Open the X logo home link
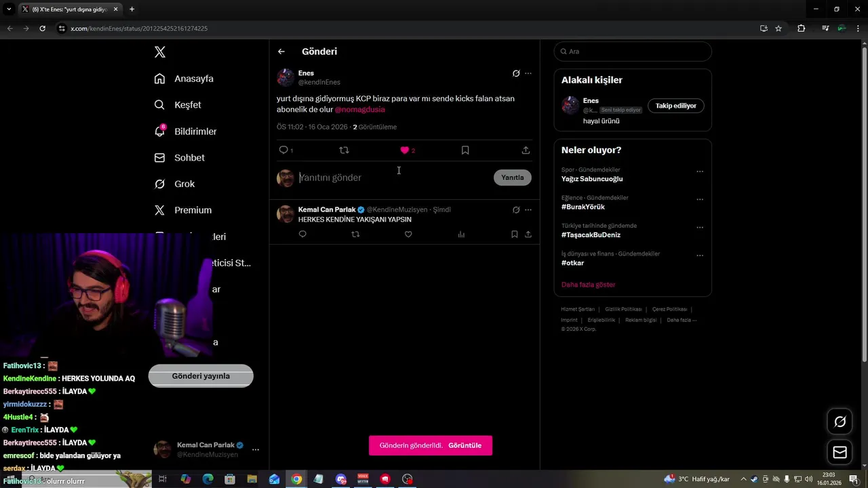Image resolution: width=868 pixels, height=488 pixels. [x=159, y=52]
